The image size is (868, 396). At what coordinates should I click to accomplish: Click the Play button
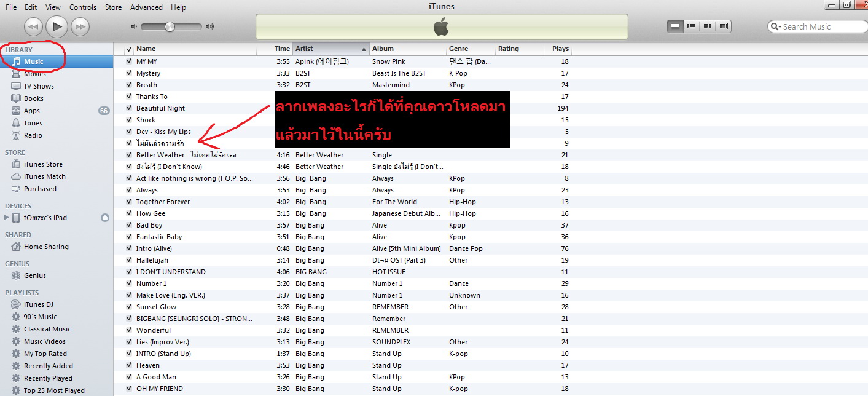pyautogui.click(x=57, y=26)
